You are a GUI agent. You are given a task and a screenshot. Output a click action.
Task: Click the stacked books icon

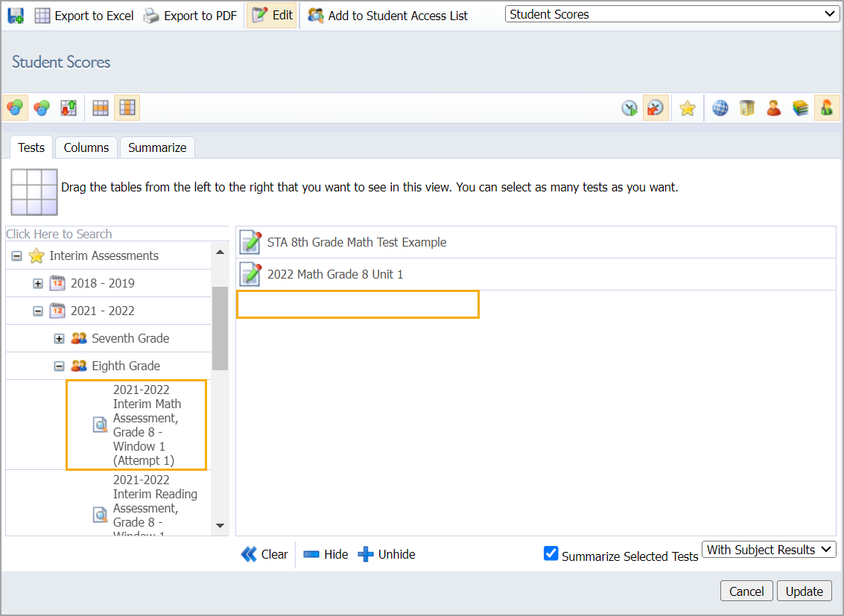click(x=800, y=109)
